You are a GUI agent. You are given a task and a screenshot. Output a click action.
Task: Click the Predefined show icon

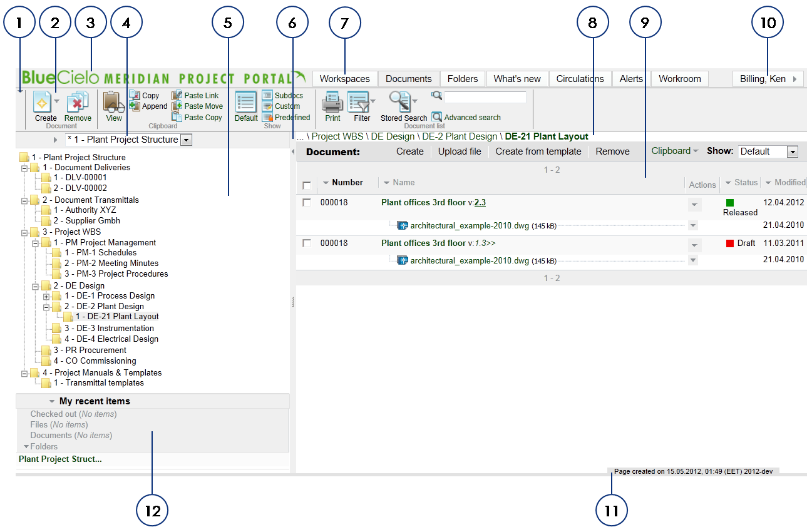(267, 116)
